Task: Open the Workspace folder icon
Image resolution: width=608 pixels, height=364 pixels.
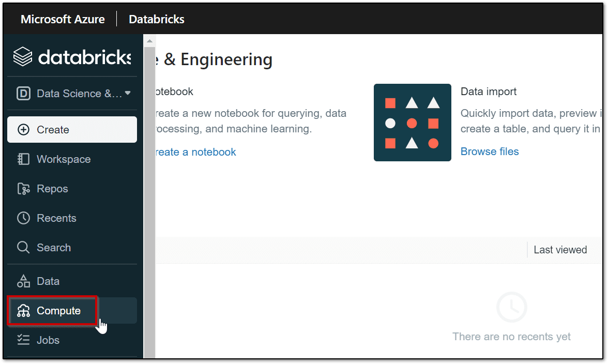Action: point(23,159)
